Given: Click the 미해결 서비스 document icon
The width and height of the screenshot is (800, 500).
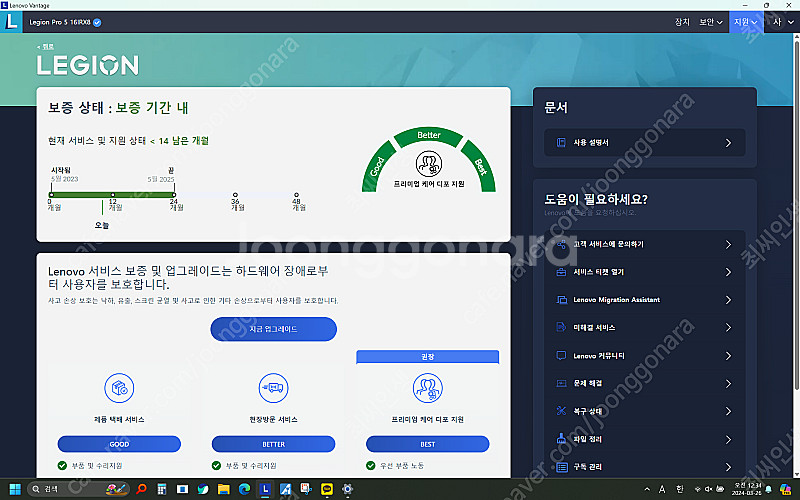Looking at the screenshot, I should pos(561,327).
